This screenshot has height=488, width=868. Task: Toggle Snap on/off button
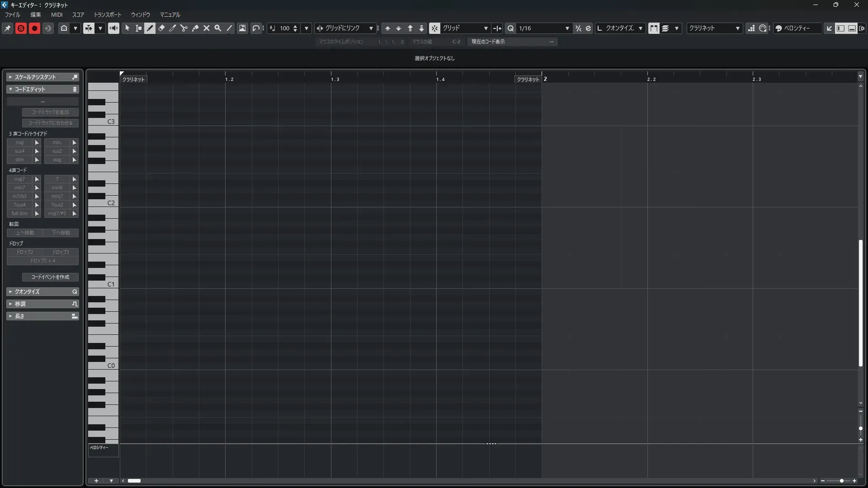tap(434, 28)
